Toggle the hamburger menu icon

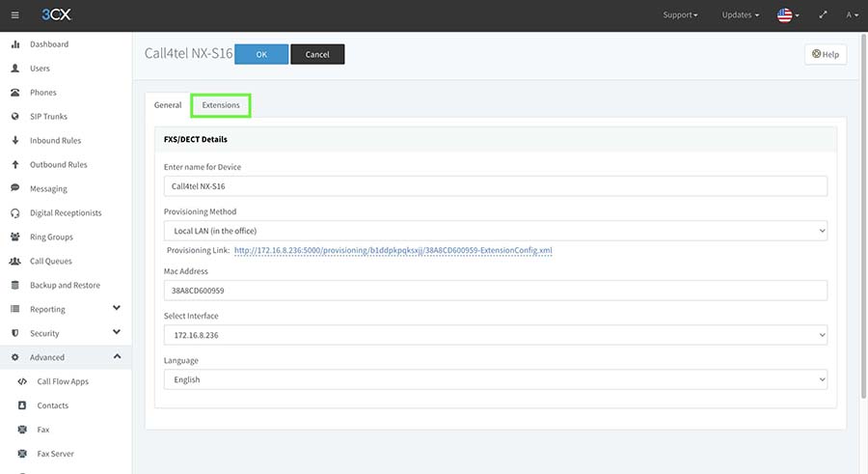click(x=14, y=15)
